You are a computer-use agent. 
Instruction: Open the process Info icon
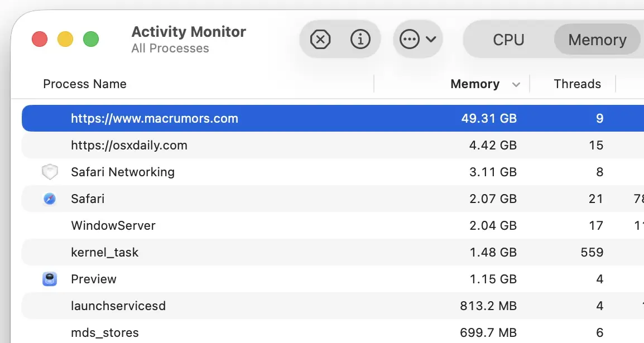tap(360, 40)
